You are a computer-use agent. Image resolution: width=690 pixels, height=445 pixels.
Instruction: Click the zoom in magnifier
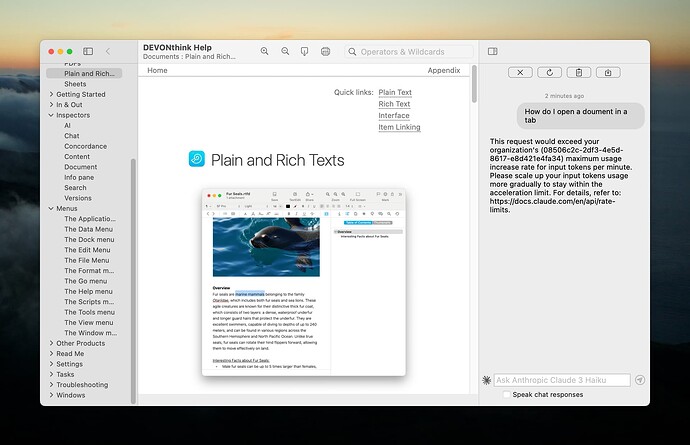point(265,51)
